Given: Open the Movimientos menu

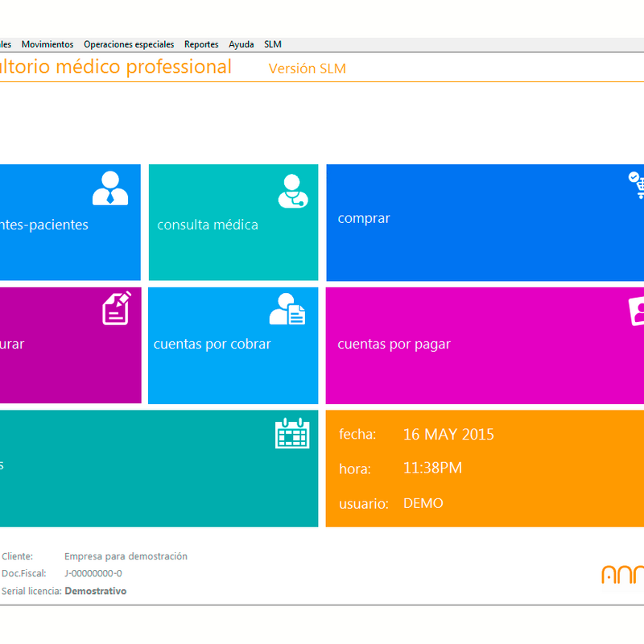Looking at the screenshot, I should 47,44.
